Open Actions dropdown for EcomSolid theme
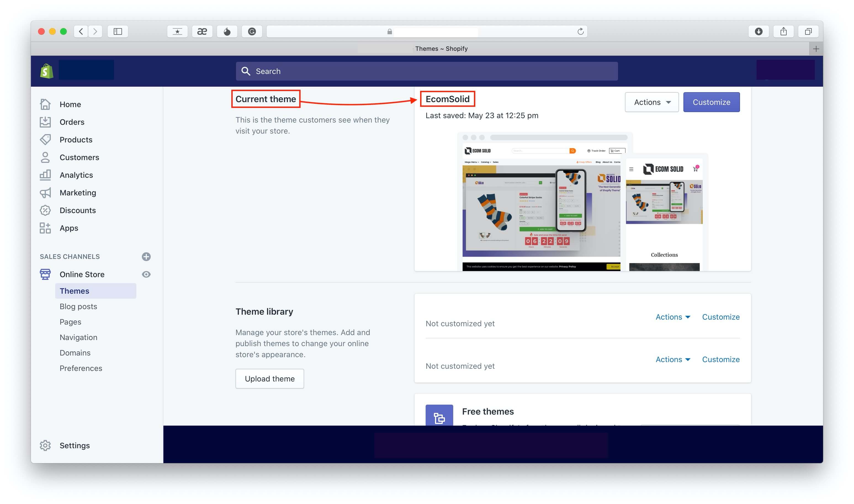Screen dimensions: 854x504 tap(652, 102)
